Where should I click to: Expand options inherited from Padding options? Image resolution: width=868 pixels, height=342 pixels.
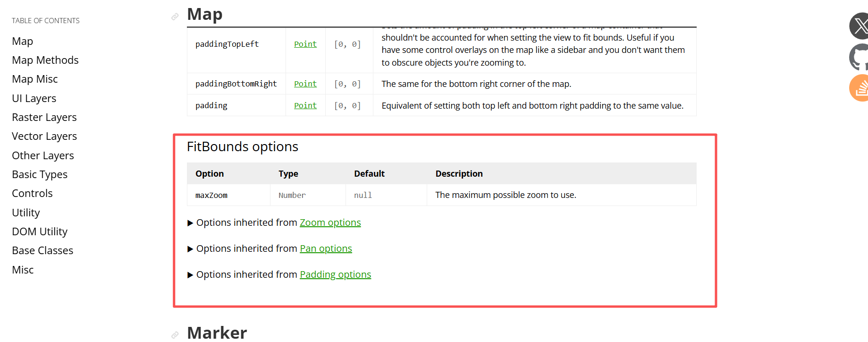point(190,275)
